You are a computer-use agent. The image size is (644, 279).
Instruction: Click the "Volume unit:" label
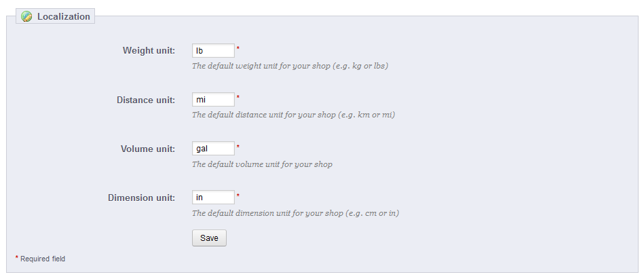(148, 149)
